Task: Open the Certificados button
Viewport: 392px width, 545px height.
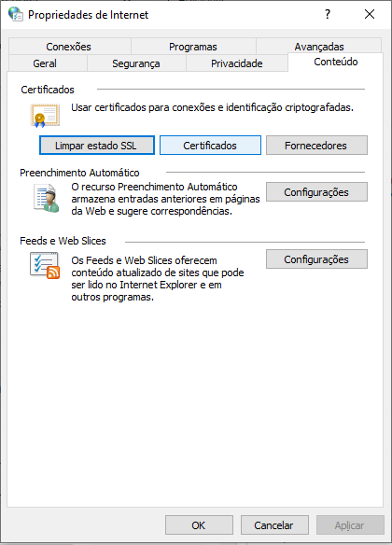Action: pos(210,146)
